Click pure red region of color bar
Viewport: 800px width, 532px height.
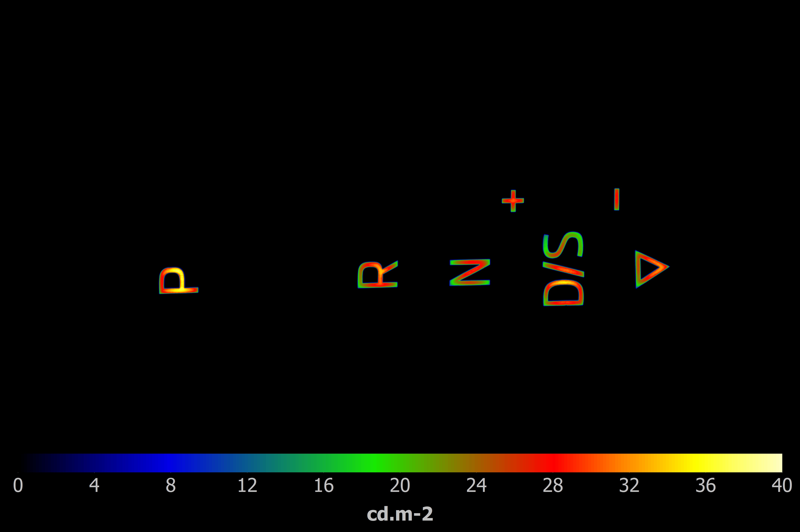click(553, 463)
